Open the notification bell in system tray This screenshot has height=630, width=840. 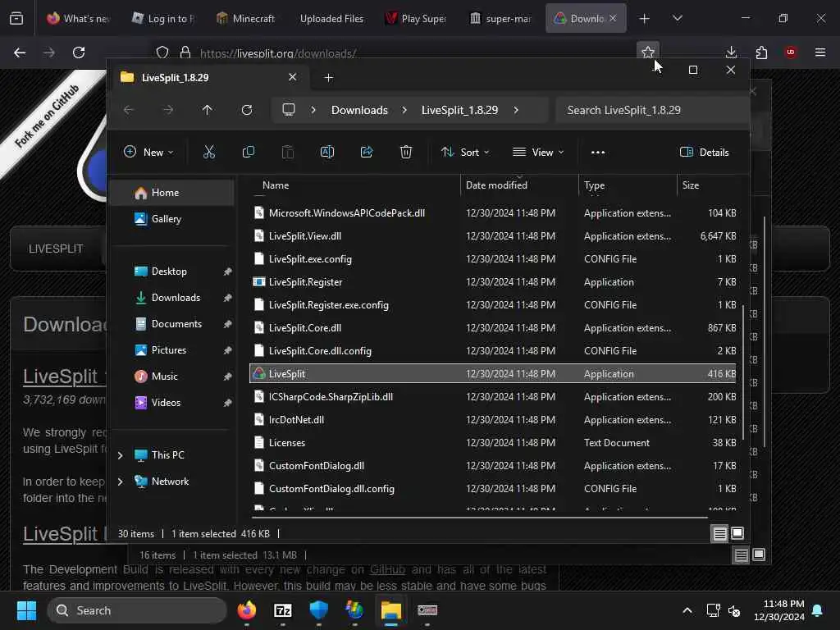click(x=818, y=610)
